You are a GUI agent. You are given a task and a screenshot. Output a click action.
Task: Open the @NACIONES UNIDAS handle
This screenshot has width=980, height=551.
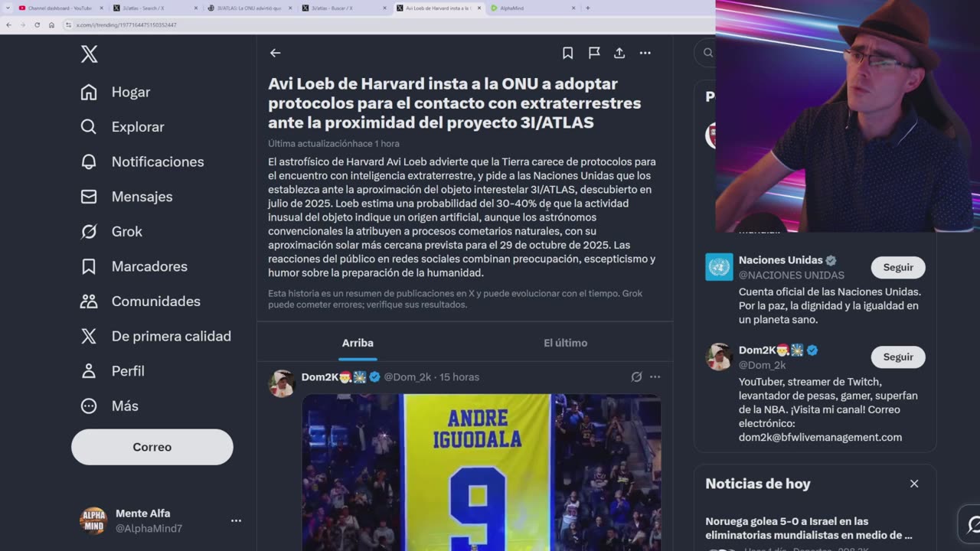tap(791, 275)
